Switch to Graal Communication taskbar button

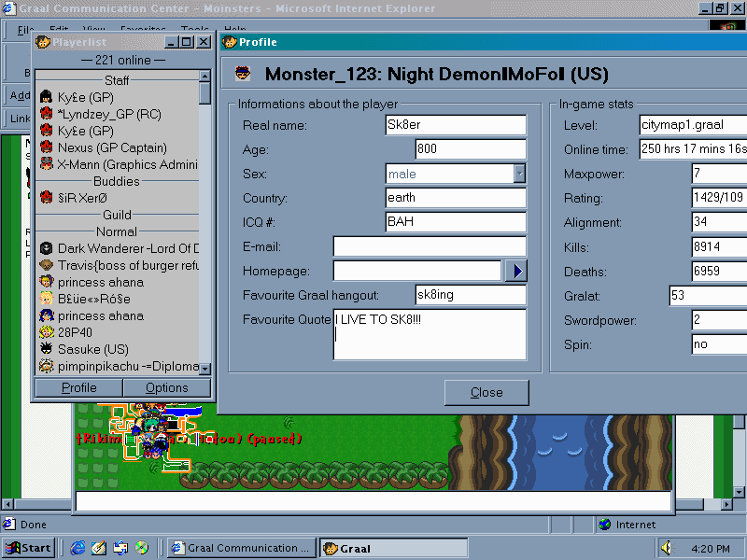pyautogui.click(x=242, y=548)
